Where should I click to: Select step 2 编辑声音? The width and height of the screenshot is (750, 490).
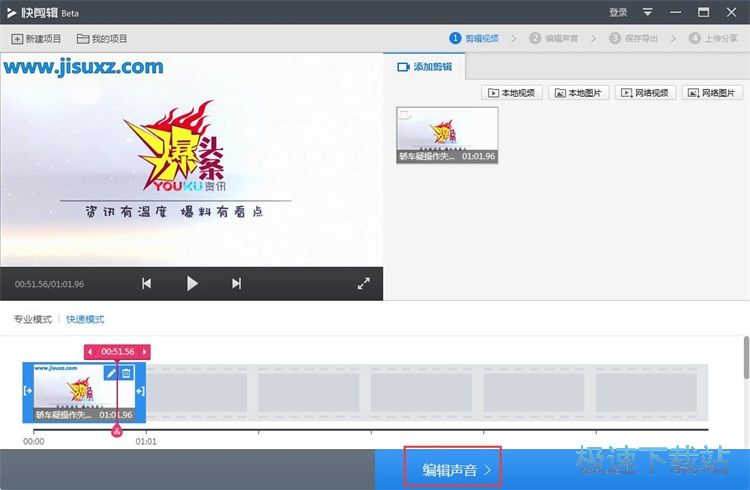click(553, 38)
